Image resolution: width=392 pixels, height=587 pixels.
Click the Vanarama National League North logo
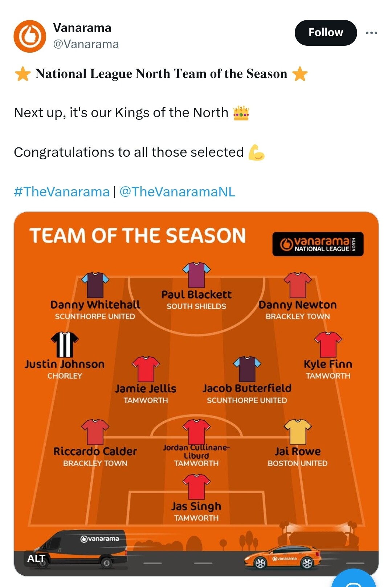(x=318, y=244)
